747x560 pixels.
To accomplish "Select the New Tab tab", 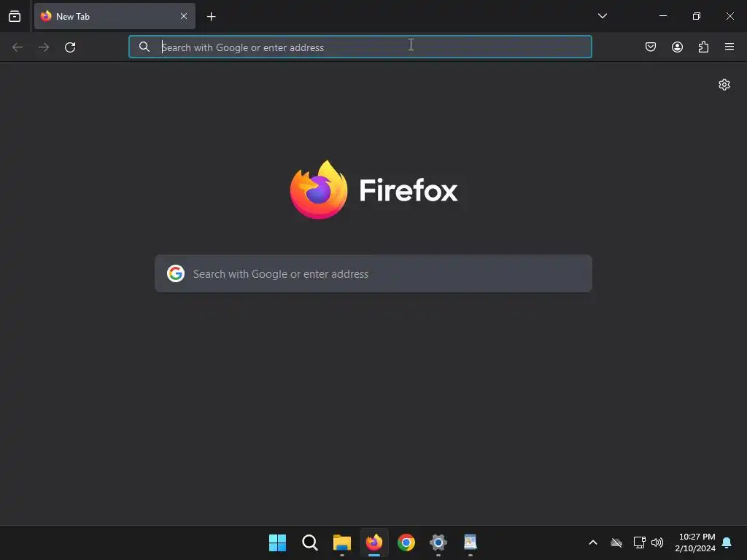I will click(x=115, y=16).
